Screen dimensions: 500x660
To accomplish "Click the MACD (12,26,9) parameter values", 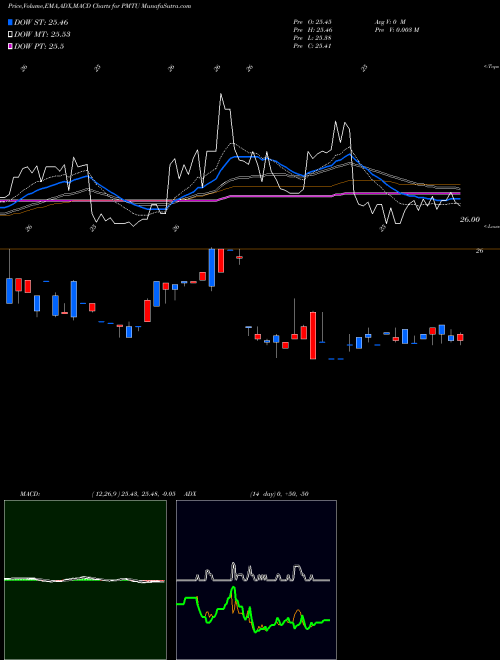I will pos(133,494).
